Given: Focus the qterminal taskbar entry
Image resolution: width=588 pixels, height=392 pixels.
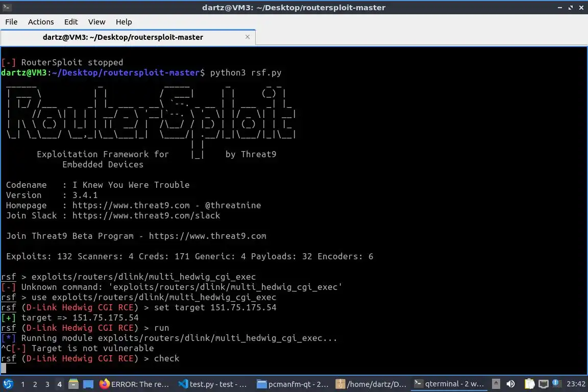Looking at the screenshot, I should click(x=449, y=384).
